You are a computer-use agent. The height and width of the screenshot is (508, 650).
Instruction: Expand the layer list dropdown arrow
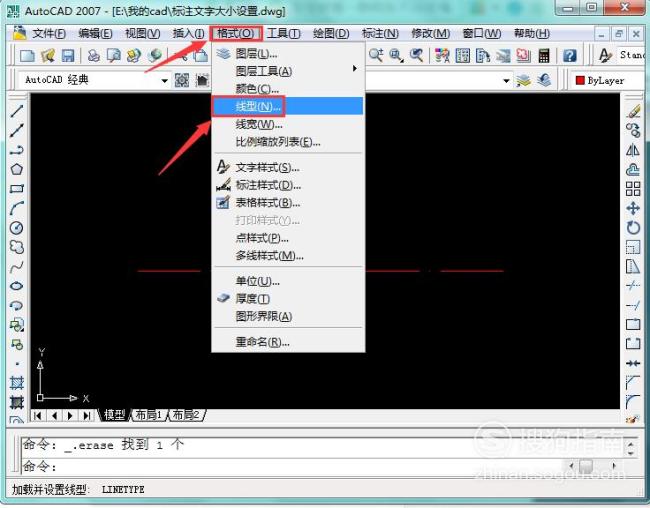pos(506,80)
